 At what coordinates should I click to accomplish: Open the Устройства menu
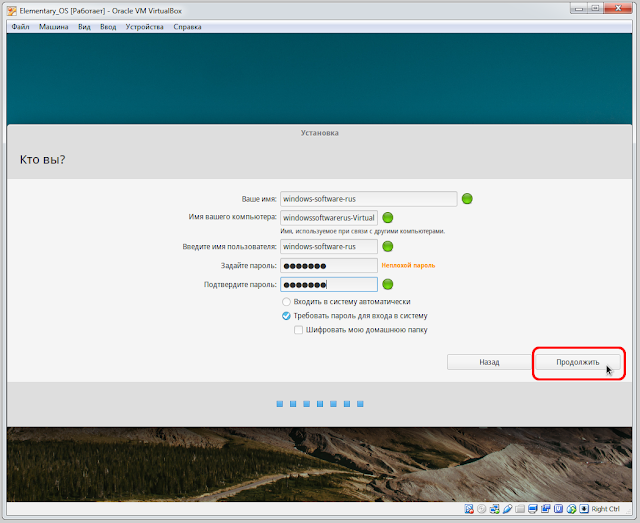coord(144,27)
